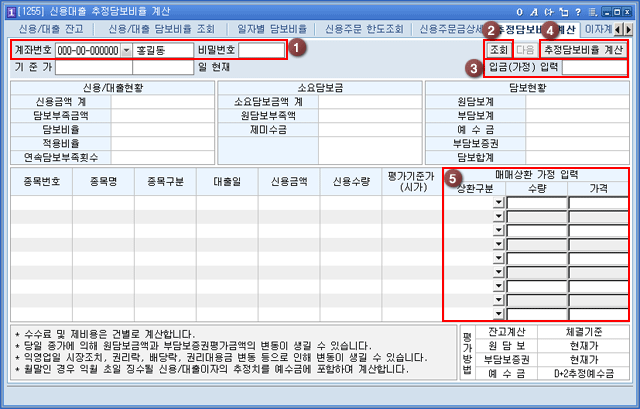Viewport: 640px width, 409px height.
Task: Open the 신용/대출 담보비율 조회 tab
Action: coord(161,29)
